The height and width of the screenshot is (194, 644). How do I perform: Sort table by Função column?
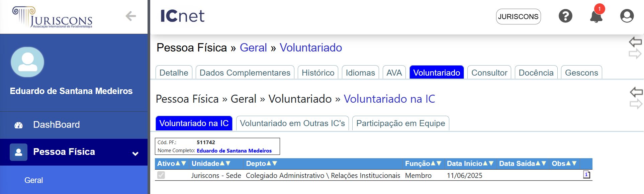(x=423, y=164)
